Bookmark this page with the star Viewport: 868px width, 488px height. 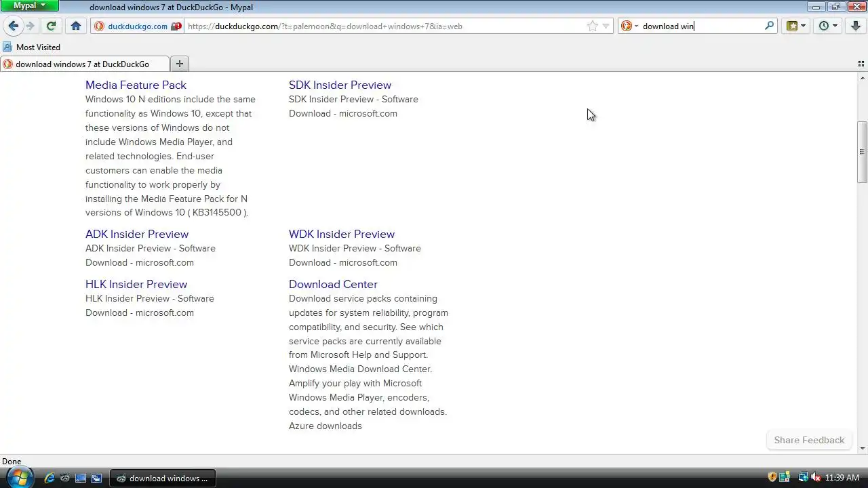click(592, 26)
